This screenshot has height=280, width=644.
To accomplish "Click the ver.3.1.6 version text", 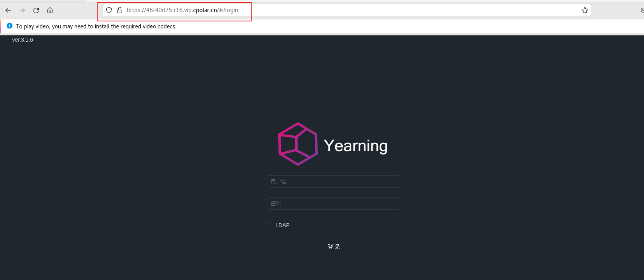I will pos(23,40).
